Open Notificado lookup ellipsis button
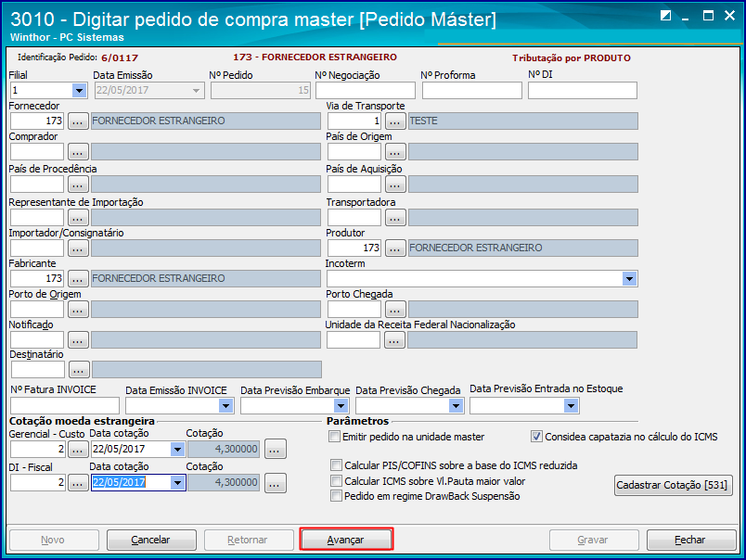Image resolution: width=746 pixels, height=560 pixels. (x=78, y=340)
